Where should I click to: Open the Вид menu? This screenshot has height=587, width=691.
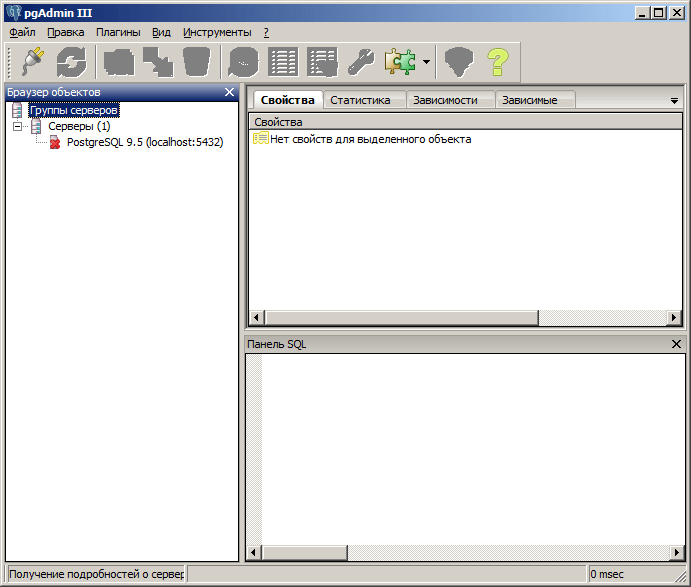161,32
